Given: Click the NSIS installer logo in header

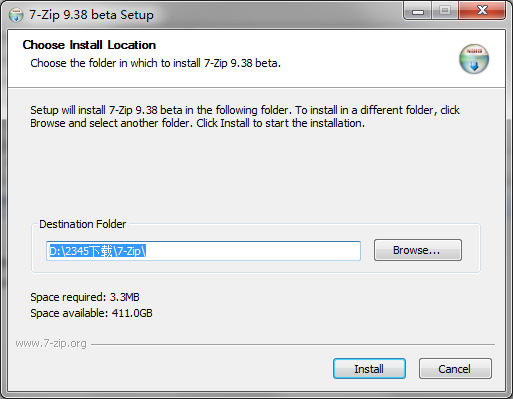Looking at the screenshot, I should coord(474,59).
